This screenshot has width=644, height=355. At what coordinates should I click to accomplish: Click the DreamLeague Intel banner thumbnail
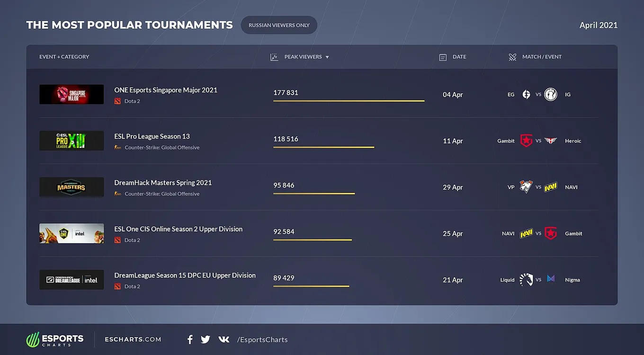point(72,280)
